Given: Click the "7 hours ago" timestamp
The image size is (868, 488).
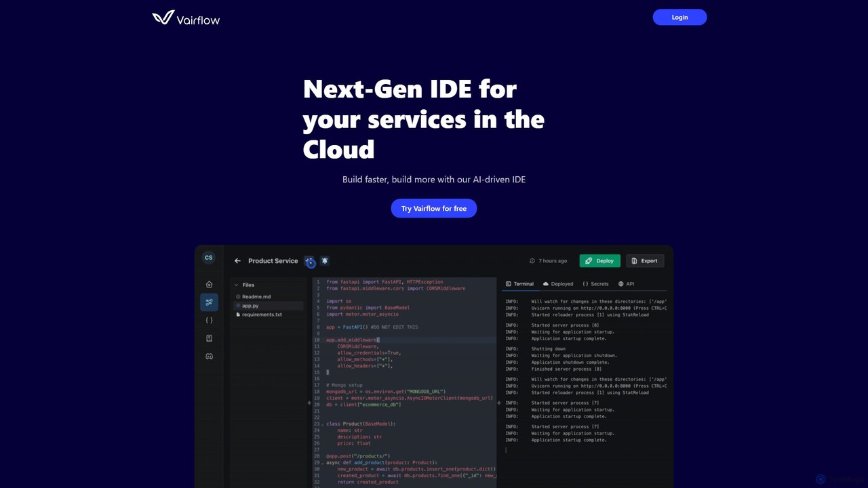Looking at the screenshot, I should pyautogui.click(x=553, y=261).
